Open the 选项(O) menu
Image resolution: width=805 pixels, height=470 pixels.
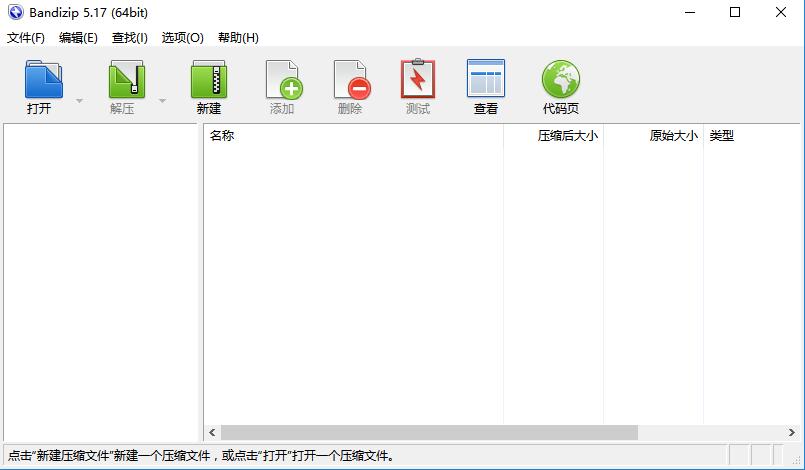click(182, 37)
